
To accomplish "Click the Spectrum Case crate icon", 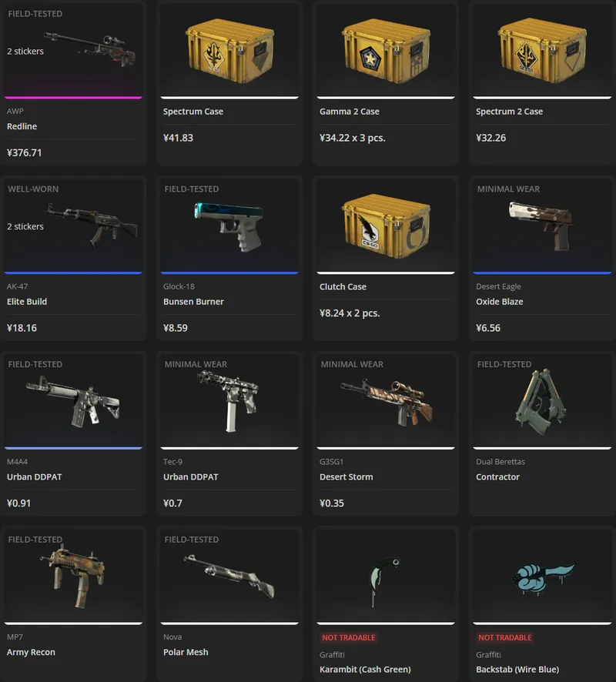I will tap(229, 51).
